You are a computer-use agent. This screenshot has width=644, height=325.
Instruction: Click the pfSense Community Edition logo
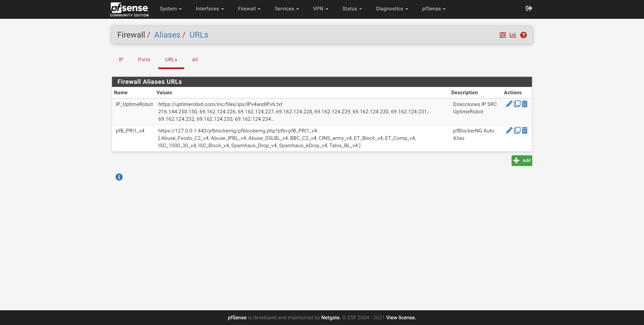click(x=129, y=9)
